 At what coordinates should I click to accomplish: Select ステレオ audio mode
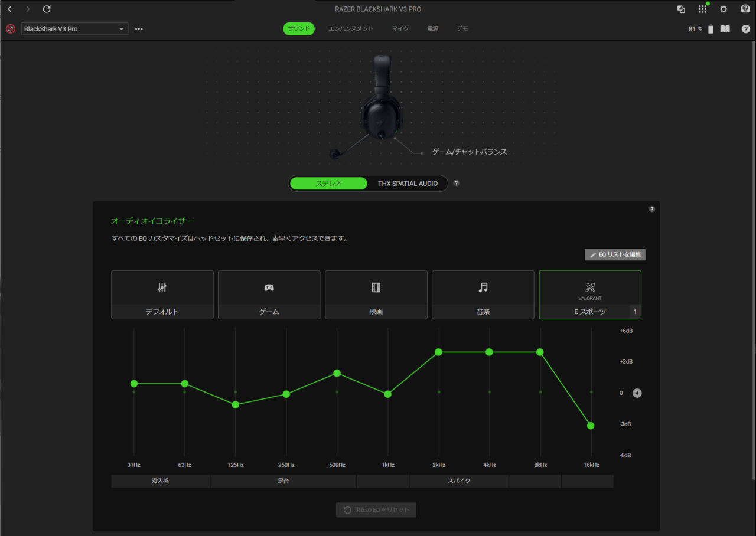point(328,184)
